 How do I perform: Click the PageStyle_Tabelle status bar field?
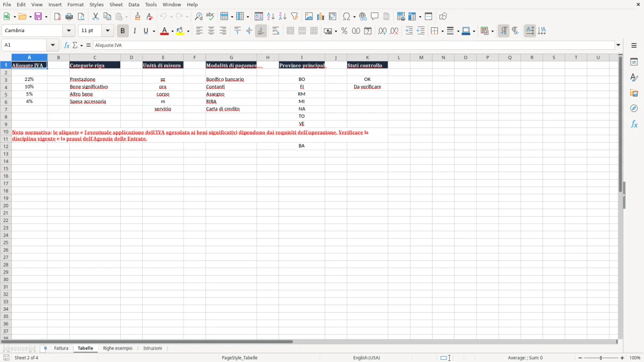point(239,358)
